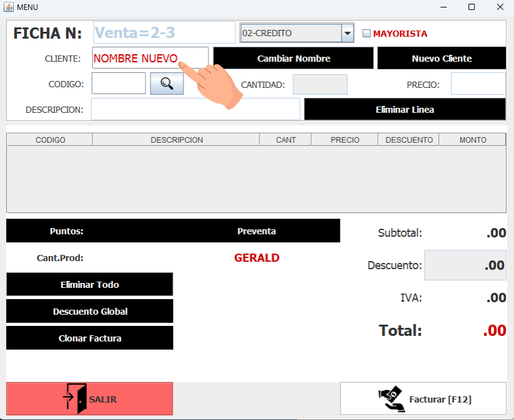Click the magnifying glass search icon
The height and width of the screenshot is (420, 514).
(x=167, y=84)
